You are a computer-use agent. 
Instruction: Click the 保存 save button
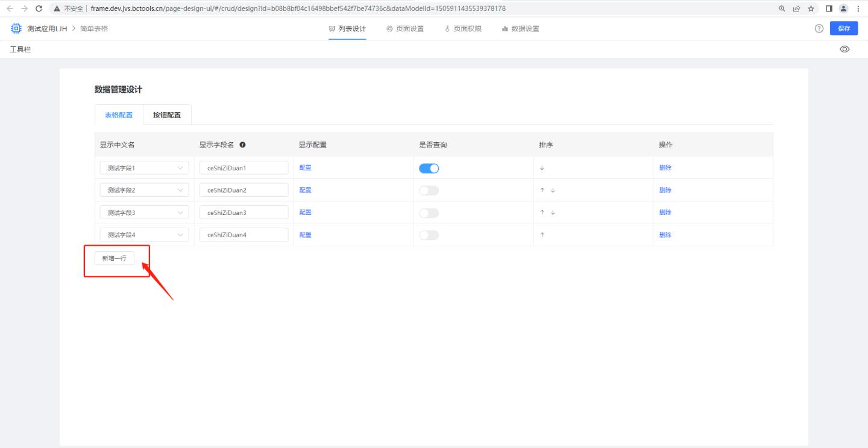(x=844, y=29)
